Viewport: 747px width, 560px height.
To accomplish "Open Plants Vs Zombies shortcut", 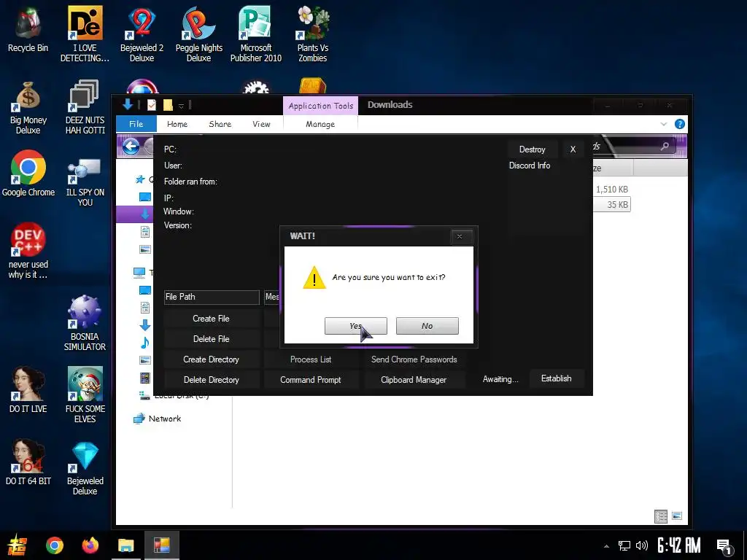I will 312,34.
